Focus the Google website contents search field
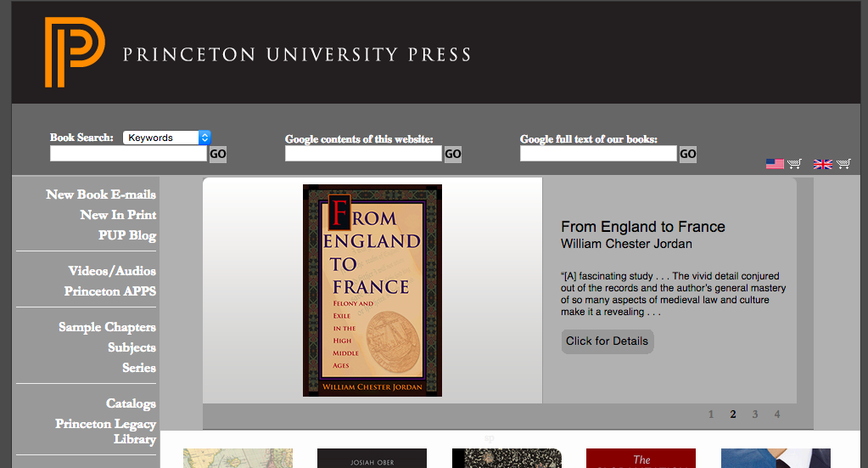868x468 pixels. pos(363,154)
